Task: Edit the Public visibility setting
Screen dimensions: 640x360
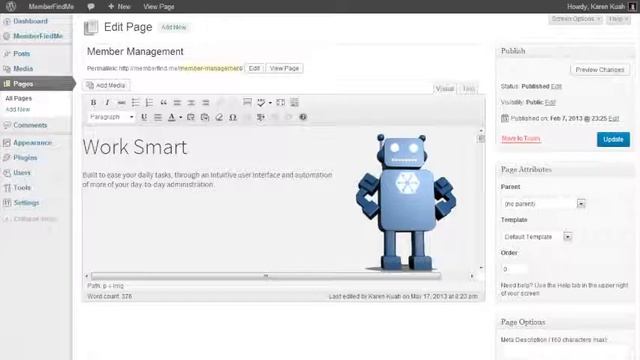Action: click(550, 102)
